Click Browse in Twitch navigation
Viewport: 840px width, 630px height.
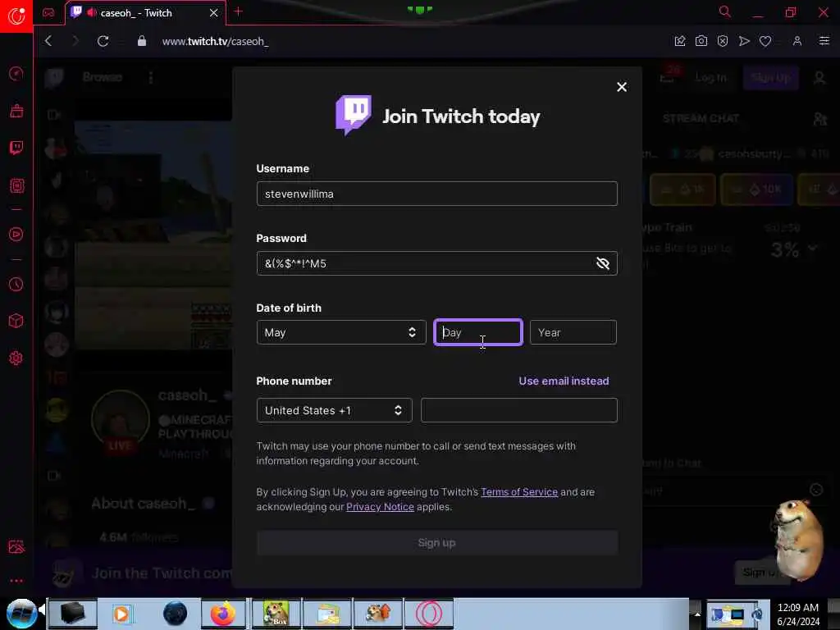pos(103,77)
